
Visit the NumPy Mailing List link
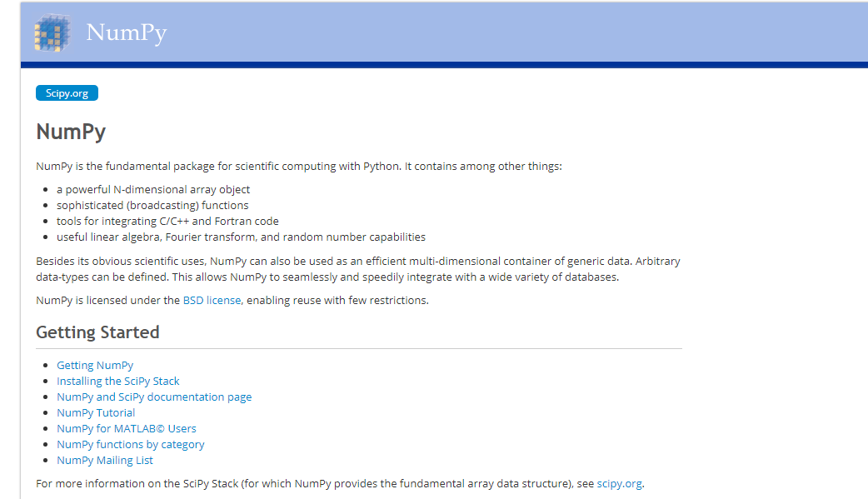point(105,460)
